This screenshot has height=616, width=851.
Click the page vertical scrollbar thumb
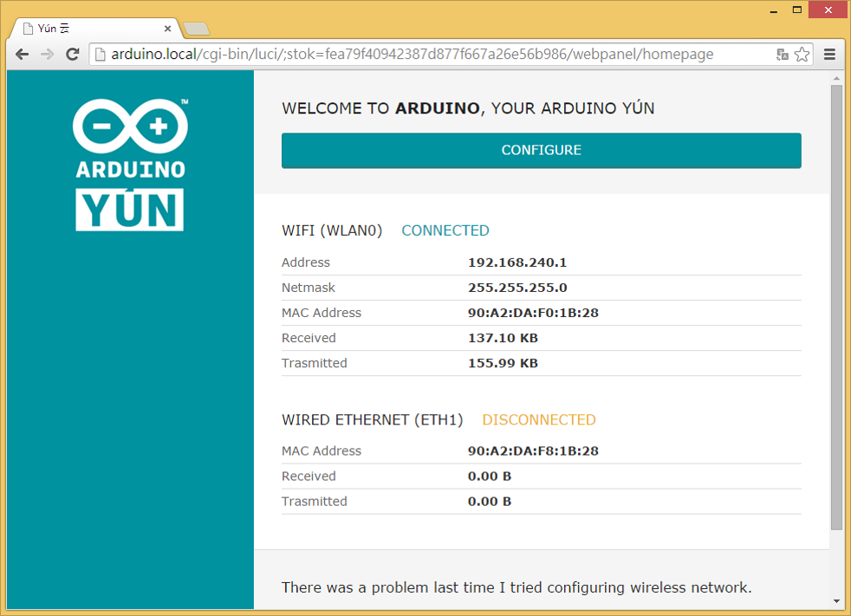tap(836, 308)
